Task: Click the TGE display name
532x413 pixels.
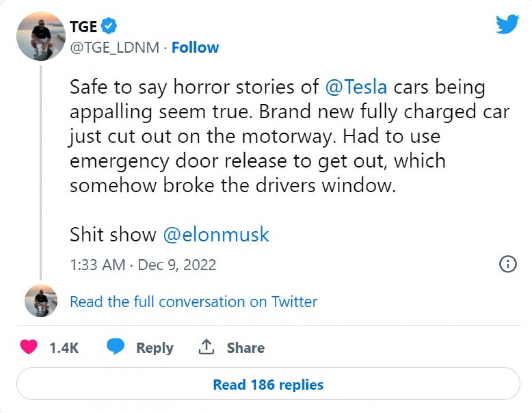Action: pyautogui.click(x=83, y=27)
